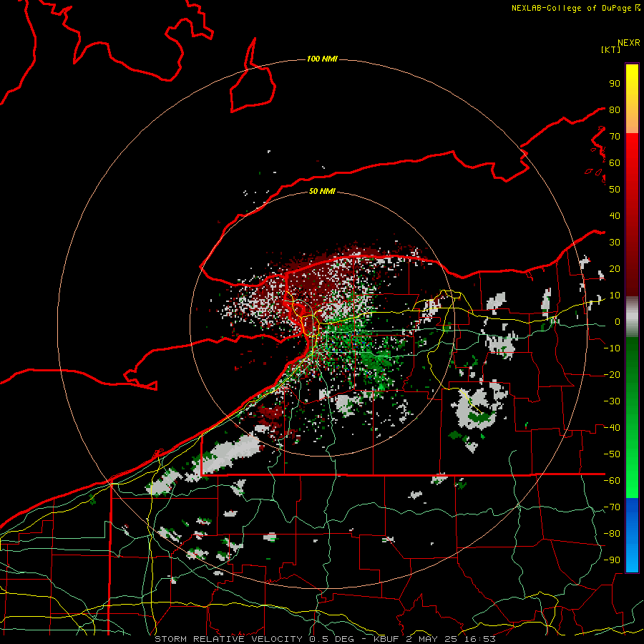The image size is (644, 644).
Task: Click the STORM RELATIVE VELOCITY caption text
Action: pos(228,639)
